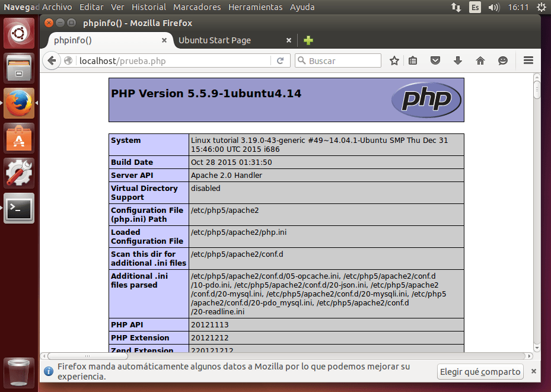Open the network indicator in the top panel
This screenshot has width=551, height=392.
pyautogui.click(x=456, y=7)
